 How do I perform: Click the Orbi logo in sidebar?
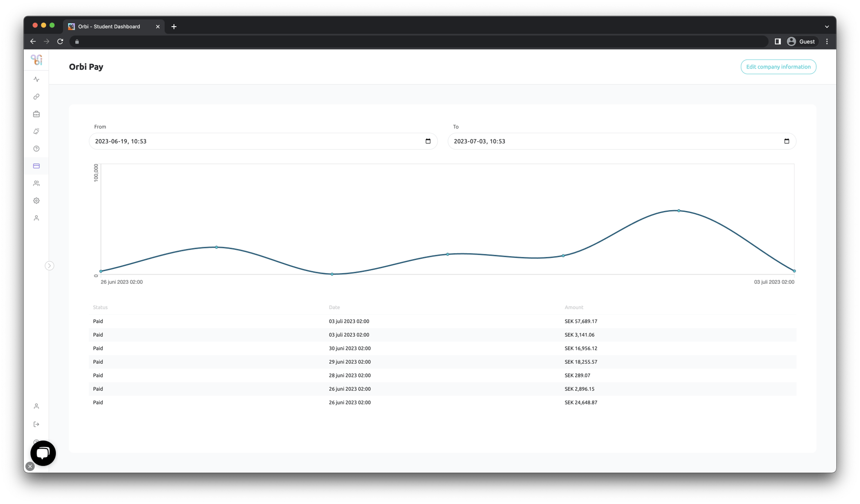point(37,60)
